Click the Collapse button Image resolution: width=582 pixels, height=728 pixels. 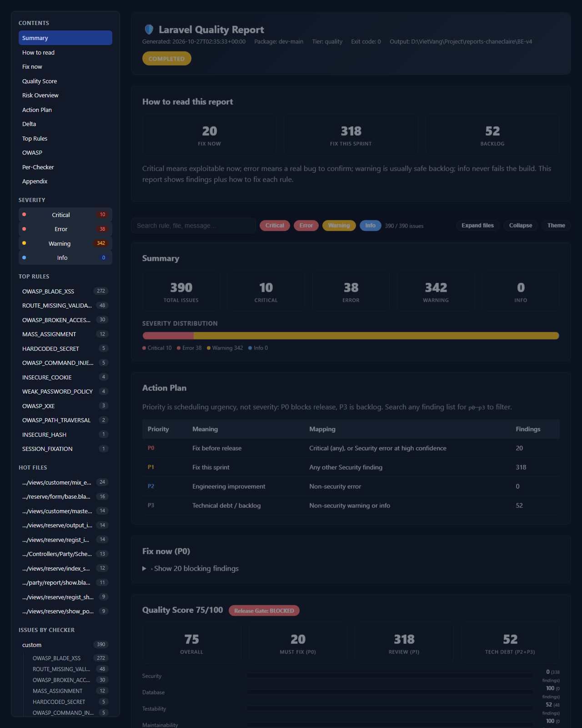point(521,226)
